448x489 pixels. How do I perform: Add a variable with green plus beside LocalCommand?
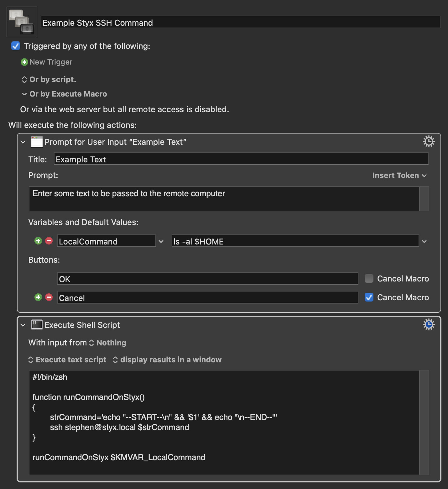(38, 241)
